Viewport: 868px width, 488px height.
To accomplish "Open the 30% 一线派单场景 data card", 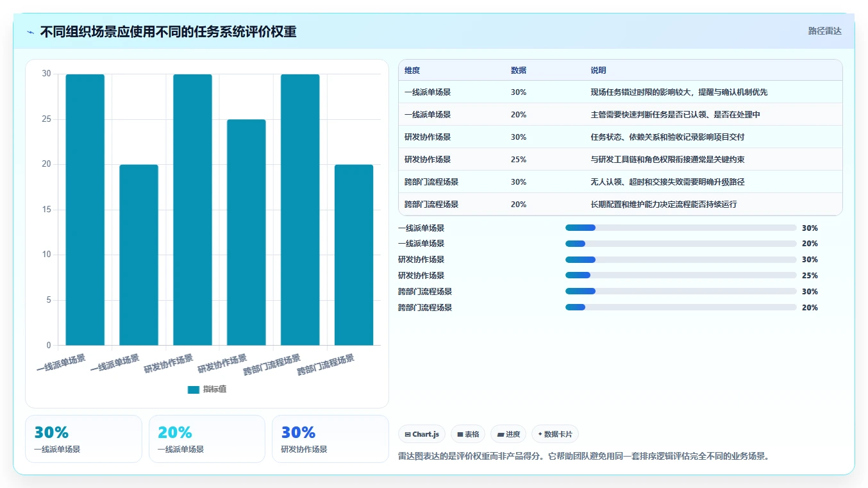I will [83, 439].
